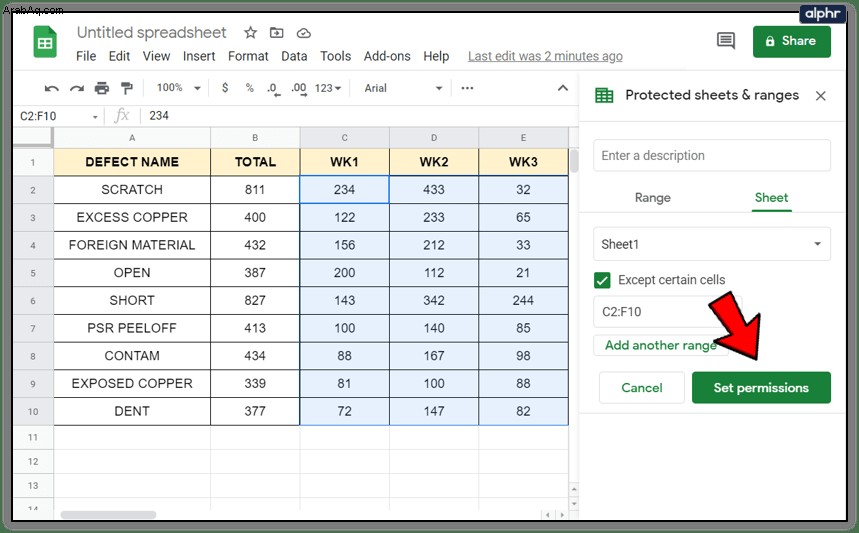Select the SCRATCH cell

pos(132,190)
